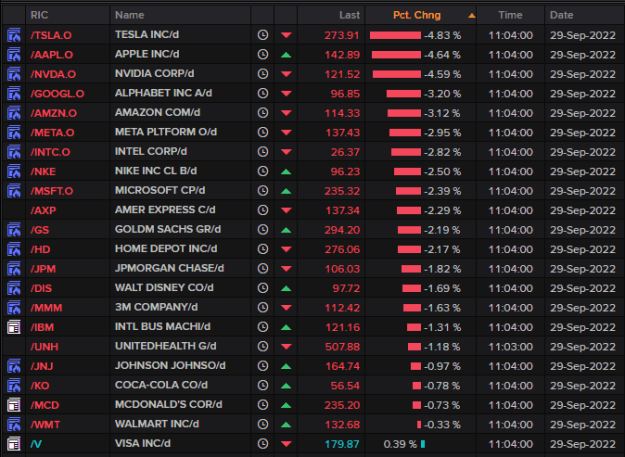This screenshot has height=457, width=625.
Task: Toggle the Pct. Chng sort arrow
Action: tap(472, 16)
